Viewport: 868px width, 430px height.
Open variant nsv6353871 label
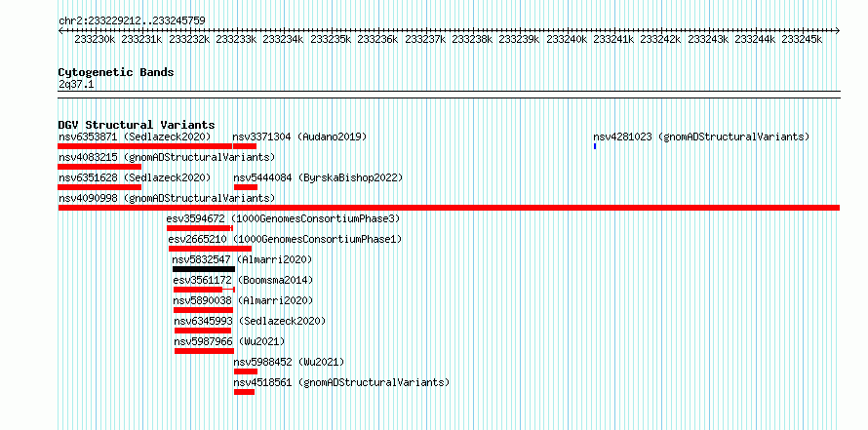135,137
